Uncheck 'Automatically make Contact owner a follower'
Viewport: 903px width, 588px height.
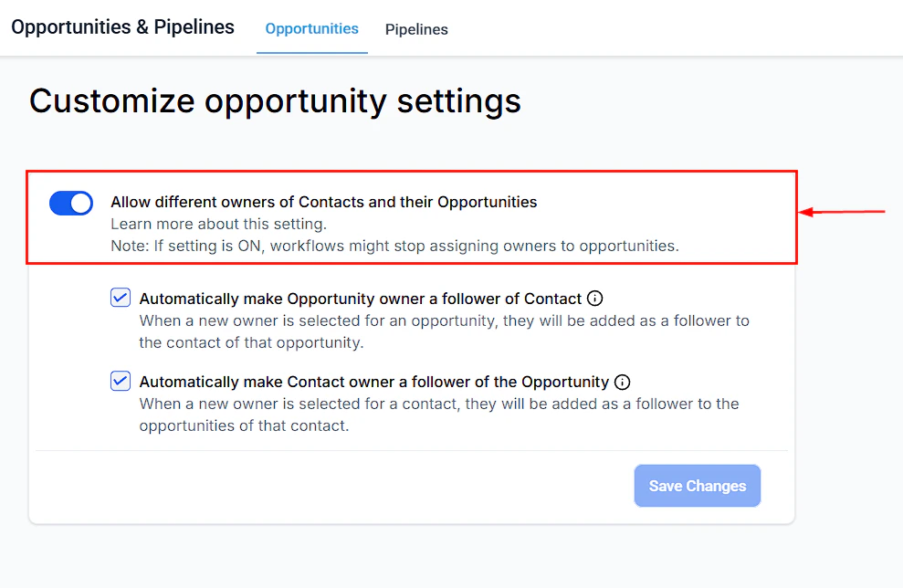120,381
